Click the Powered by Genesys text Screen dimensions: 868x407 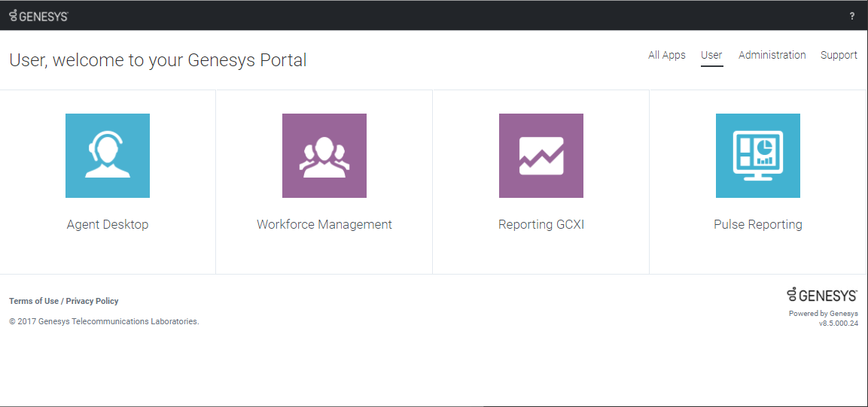823,314
